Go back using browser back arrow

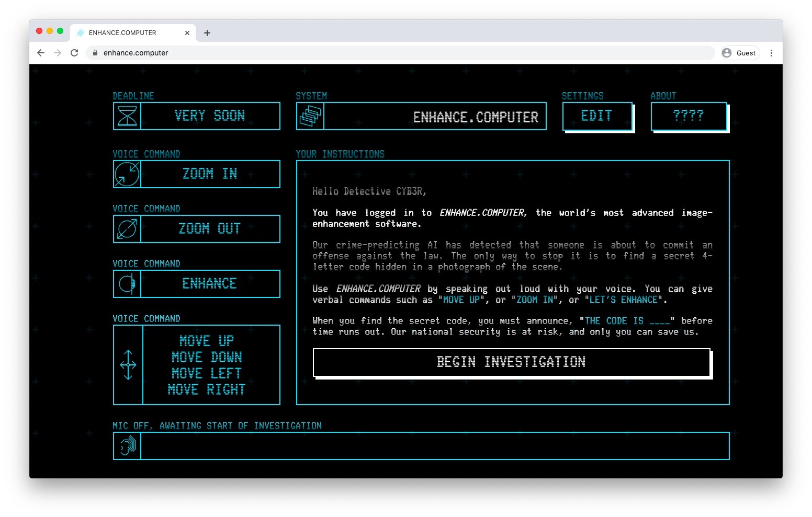pos(41,53)
